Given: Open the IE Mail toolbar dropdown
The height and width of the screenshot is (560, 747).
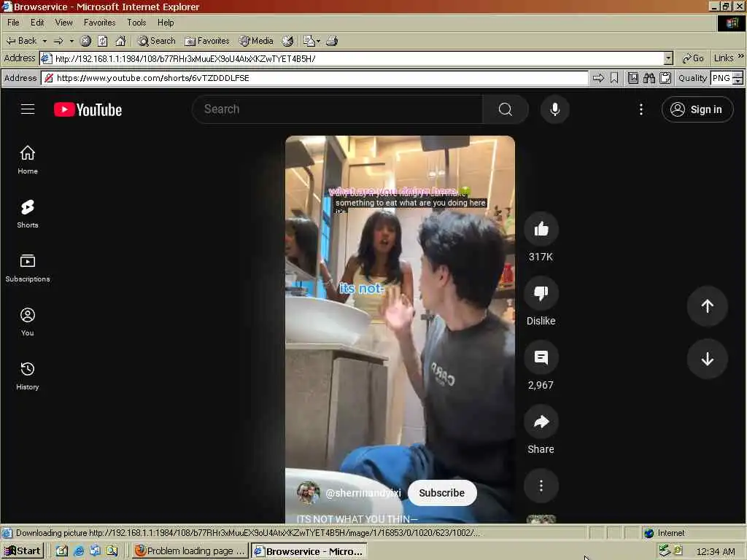Looking at the screenshot, I should click(311, 41).
